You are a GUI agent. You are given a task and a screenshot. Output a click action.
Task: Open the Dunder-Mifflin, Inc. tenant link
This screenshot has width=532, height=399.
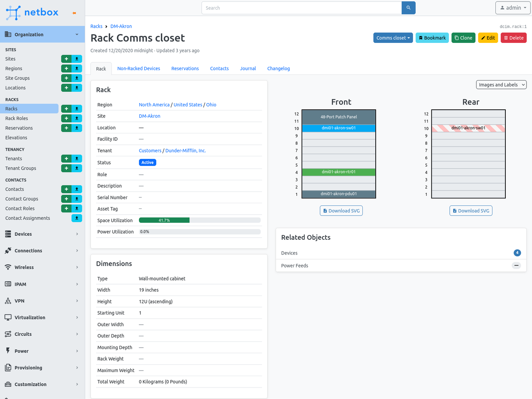tap(186, 151)
